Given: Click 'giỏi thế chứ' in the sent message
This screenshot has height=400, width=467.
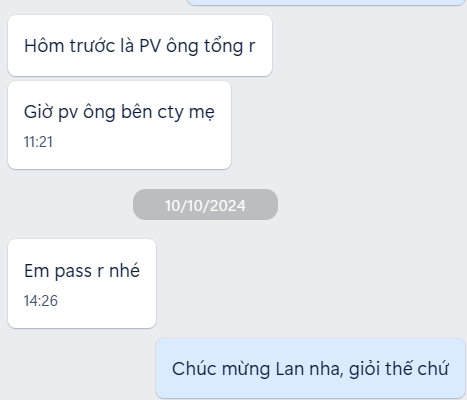Looking at the screenshot, I should [398, 369].
